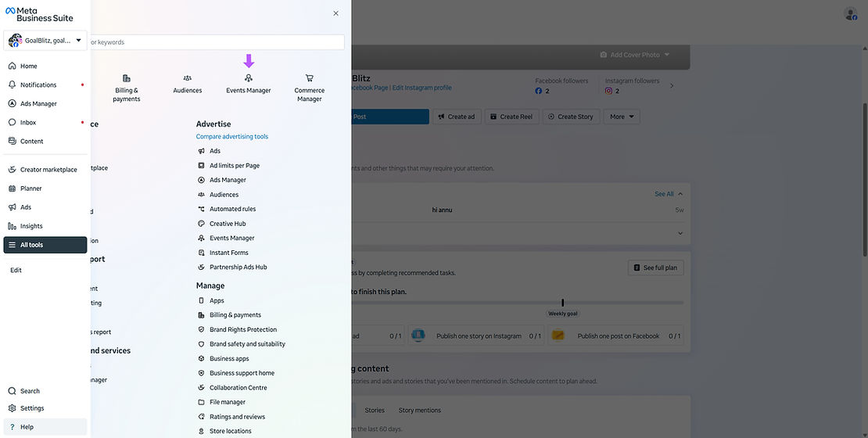Open Creator marketplace in sidebar
This screenshot has height=438, width=868.
point(45,170)
